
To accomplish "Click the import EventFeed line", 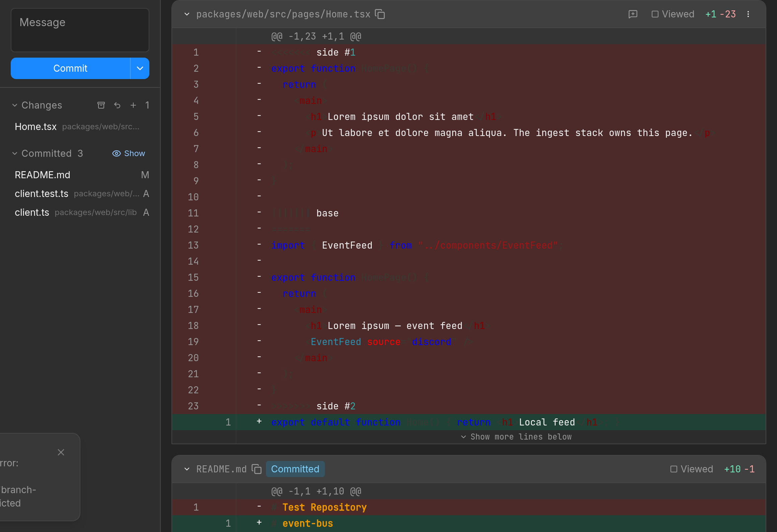I will (469, 245).
